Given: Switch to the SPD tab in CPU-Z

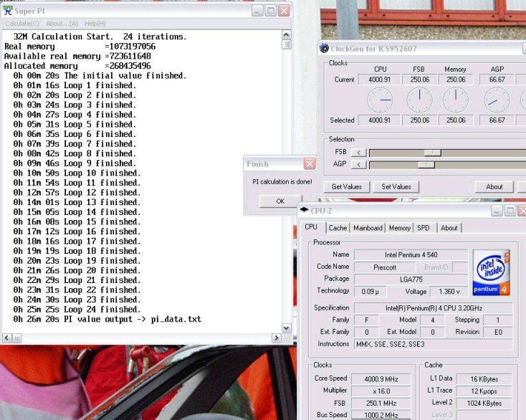Looking at the screenshot, I should [424, 228].
